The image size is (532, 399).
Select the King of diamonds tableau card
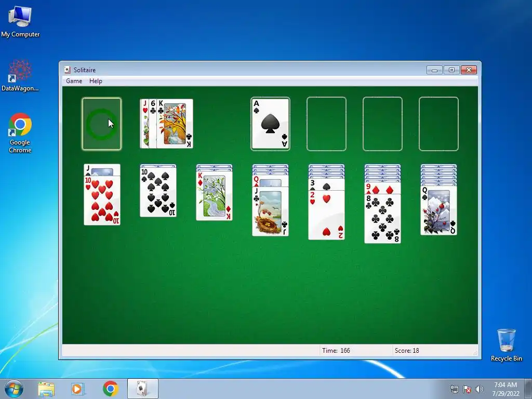[215, 196]
